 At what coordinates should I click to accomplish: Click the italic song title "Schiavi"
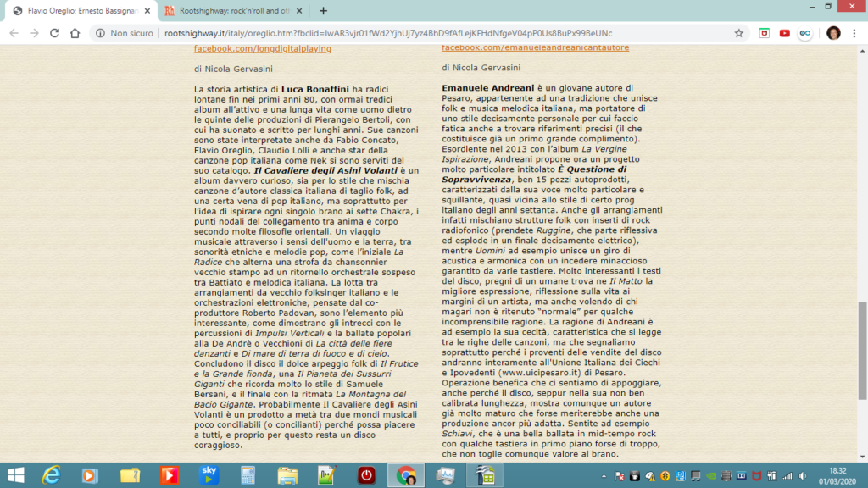(x=457, y=434)
